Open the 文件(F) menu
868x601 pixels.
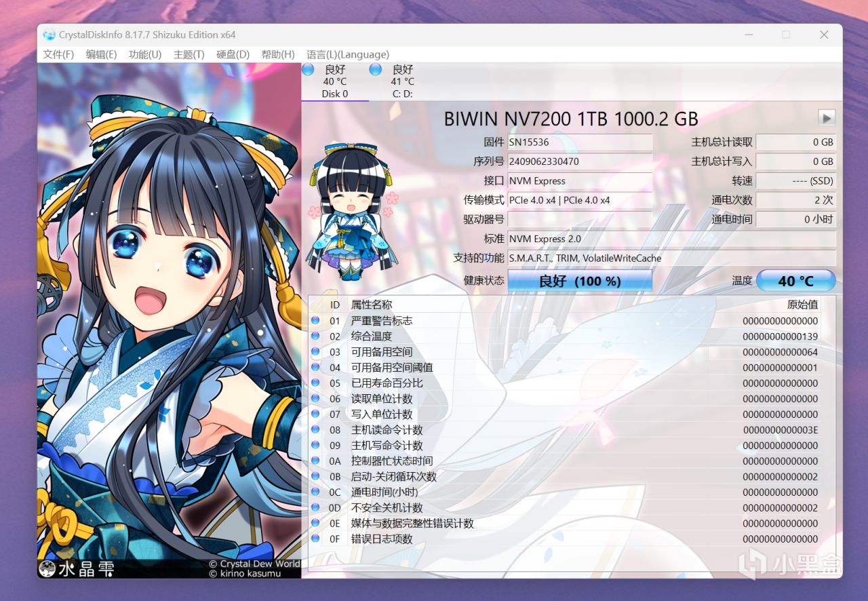[58, 54]
